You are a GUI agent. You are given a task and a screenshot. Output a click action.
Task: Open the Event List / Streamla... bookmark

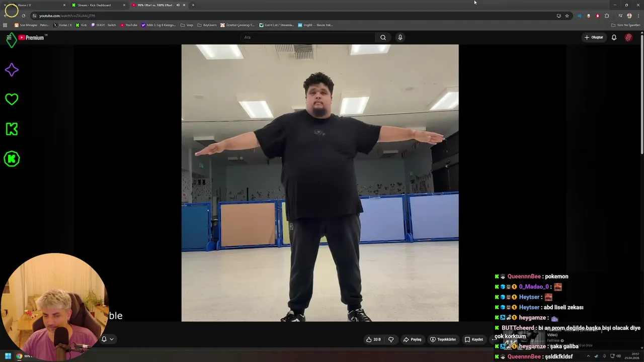point(277,25)
